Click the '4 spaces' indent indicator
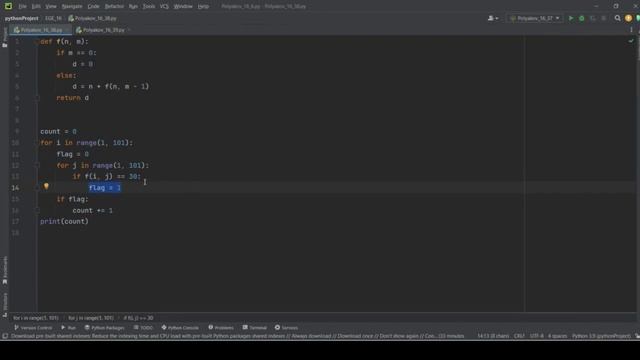 pos(558,336)
